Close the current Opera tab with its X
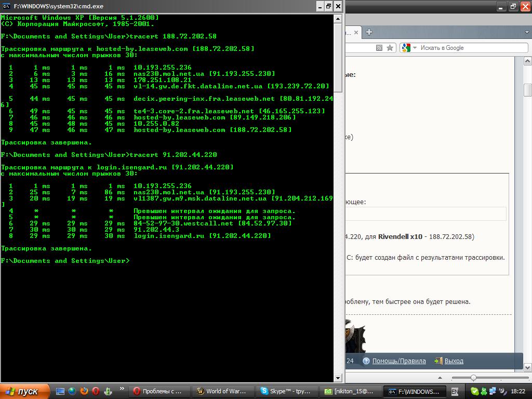 point(356,33)
